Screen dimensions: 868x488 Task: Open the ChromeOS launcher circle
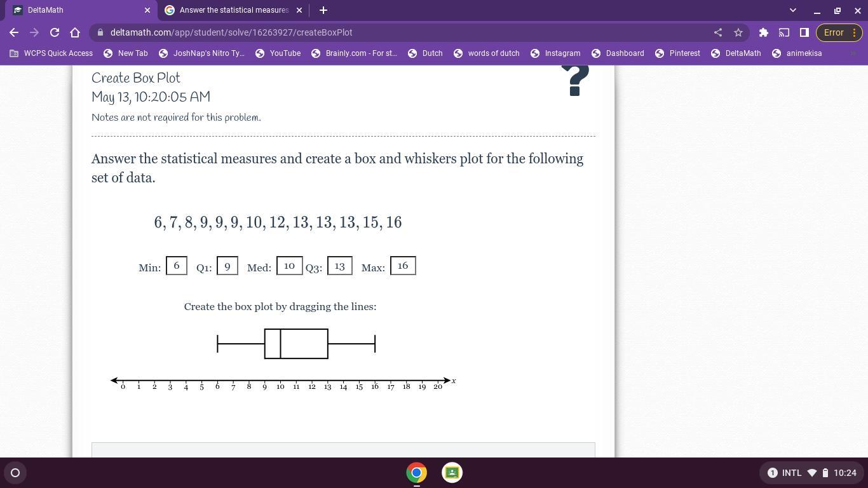(x=15, y=473)
